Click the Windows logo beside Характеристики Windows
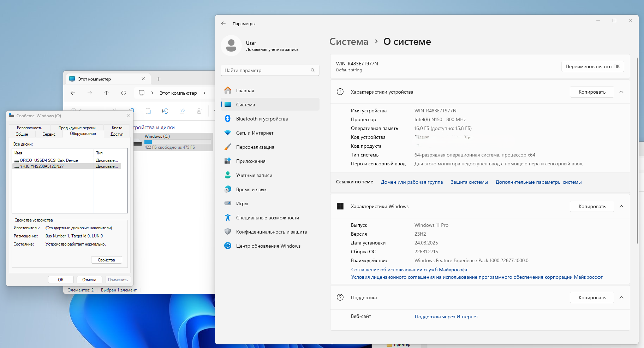Image resolution: width=644 pixels, height=348 pixels. 340,206
